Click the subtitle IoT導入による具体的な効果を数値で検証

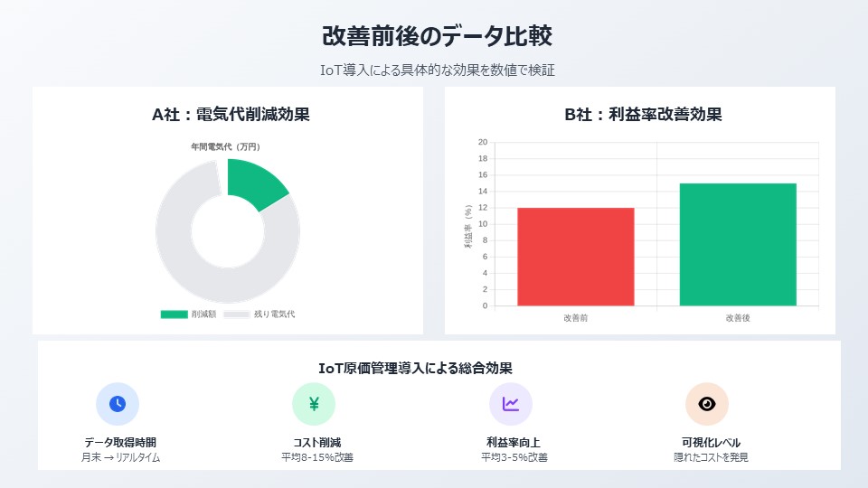coord(437,70)
